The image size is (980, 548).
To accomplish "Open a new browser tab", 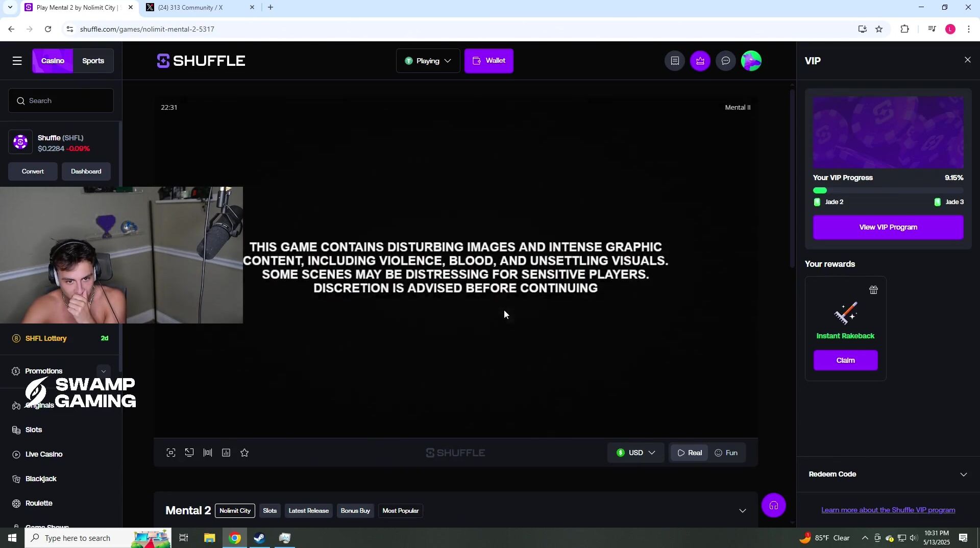I will 271,8.
